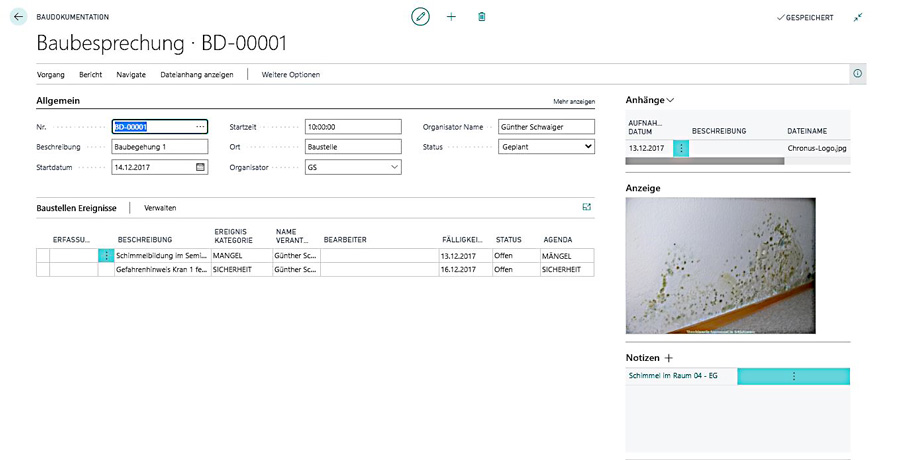Select Dateianhang anzeigen
Screen dimensions: 900x460
click(x=197, y=75)
